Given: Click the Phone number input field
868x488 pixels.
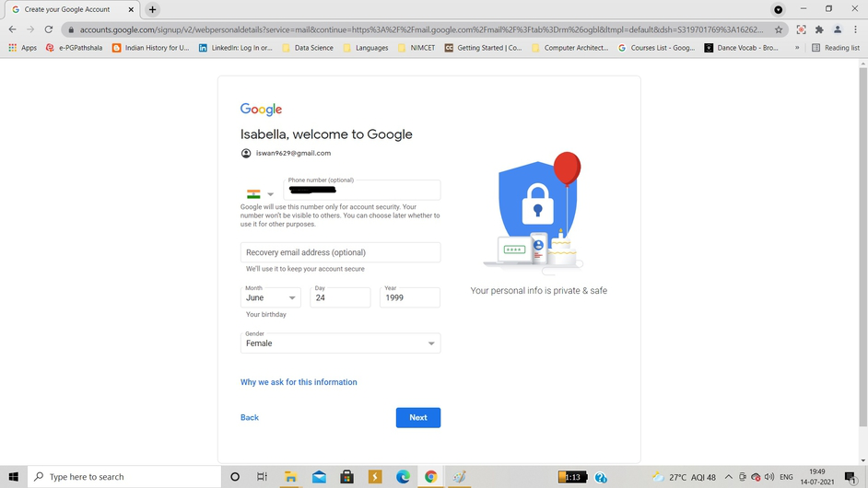Looking at the screenshot, I should pyautogui.click(x=362, y=190).
